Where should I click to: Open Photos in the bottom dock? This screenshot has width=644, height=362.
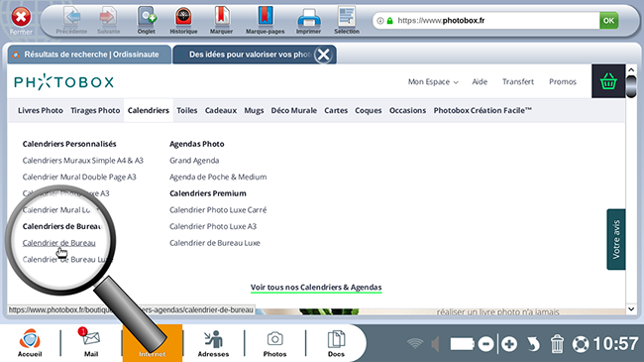(274, 343)
